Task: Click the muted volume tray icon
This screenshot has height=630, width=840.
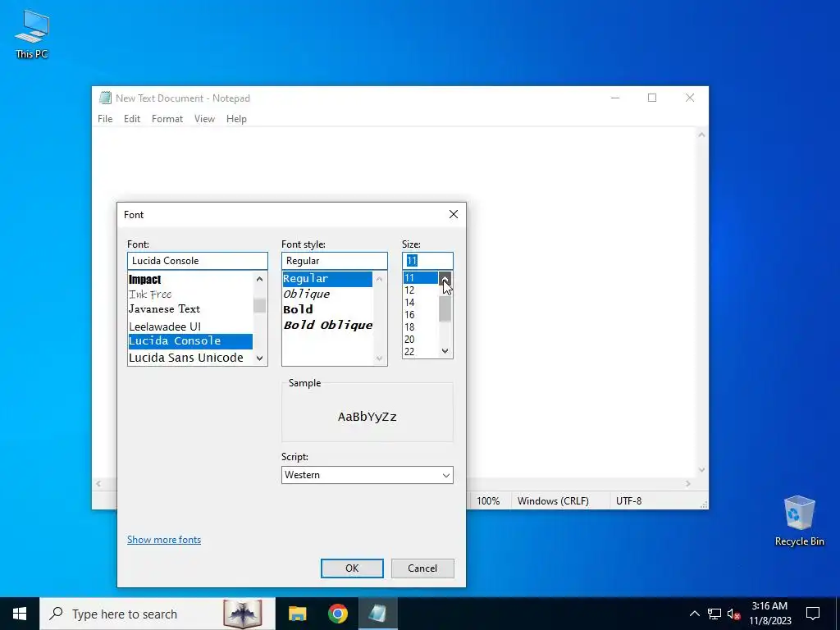Action: tap(733, 614)
